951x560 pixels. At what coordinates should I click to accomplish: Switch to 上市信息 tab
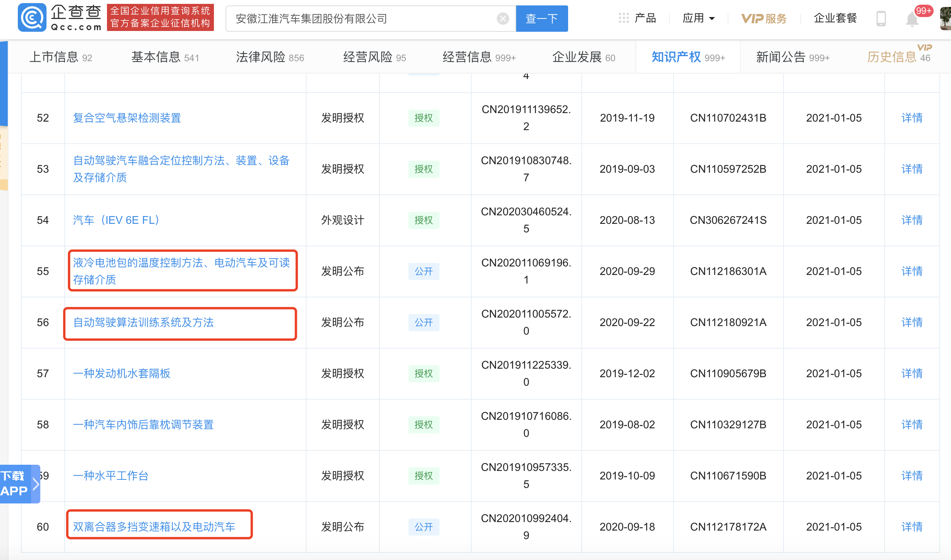click(x=61, y=57)
